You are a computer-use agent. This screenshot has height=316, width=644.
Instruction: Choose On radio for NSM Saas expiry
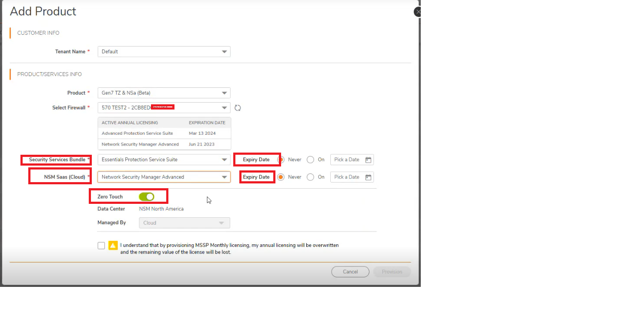[x=310, y=177]
